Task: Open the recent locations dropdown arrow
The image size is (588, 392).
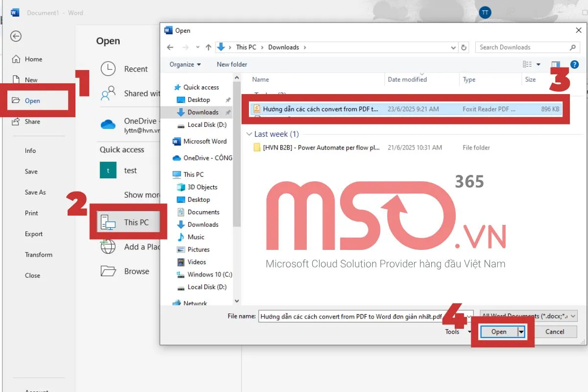Action: (198, 48)
